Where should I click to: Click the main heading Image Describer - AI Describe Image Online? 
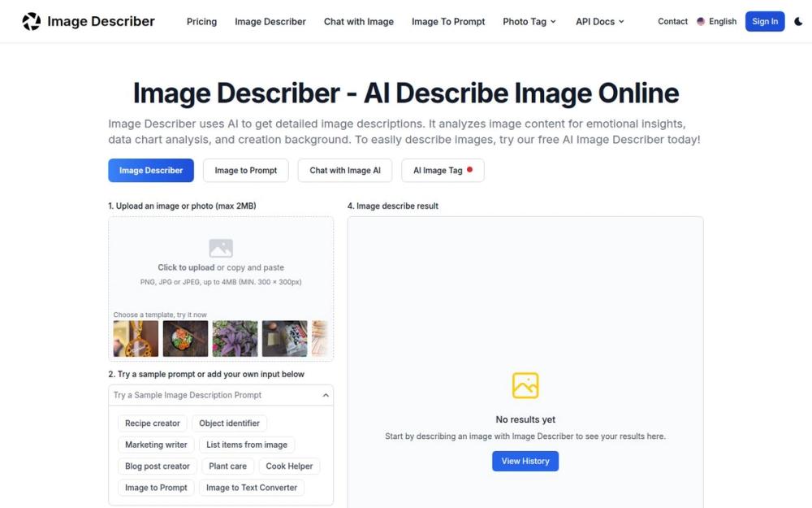406,93
